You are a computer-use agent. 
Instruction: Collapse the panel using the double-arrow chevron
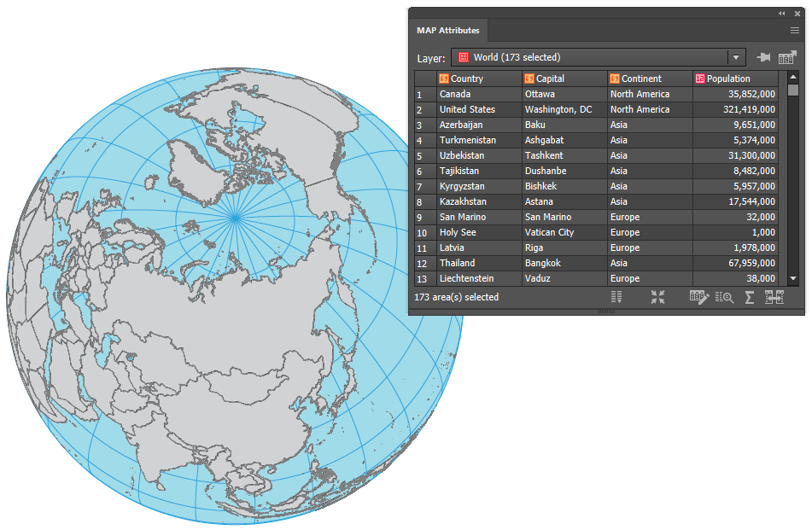(781, 14)
